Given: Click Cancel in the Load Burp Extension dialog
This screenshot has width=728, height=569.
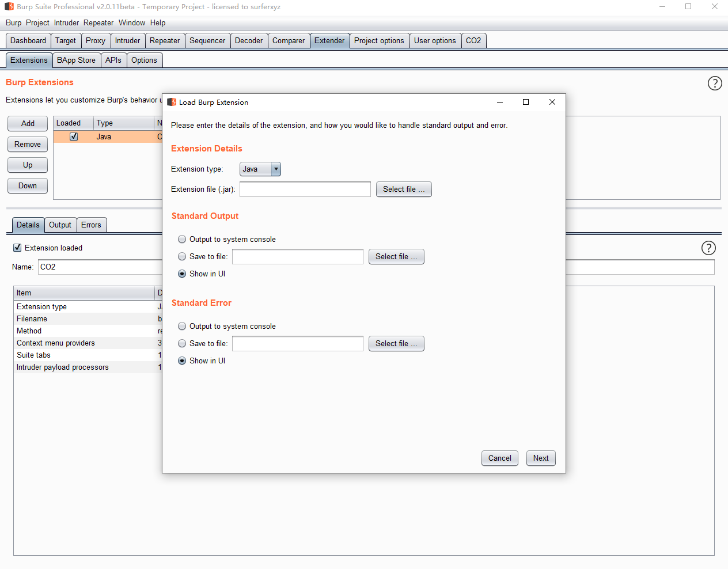Looking at the screenshot, I should (x=499, y=458).
